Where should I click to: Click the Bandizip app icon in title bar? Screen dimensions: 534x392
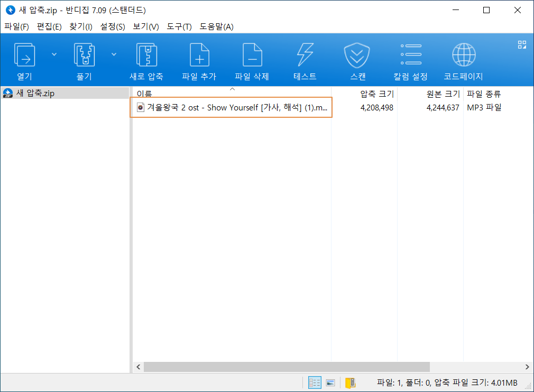11,10
